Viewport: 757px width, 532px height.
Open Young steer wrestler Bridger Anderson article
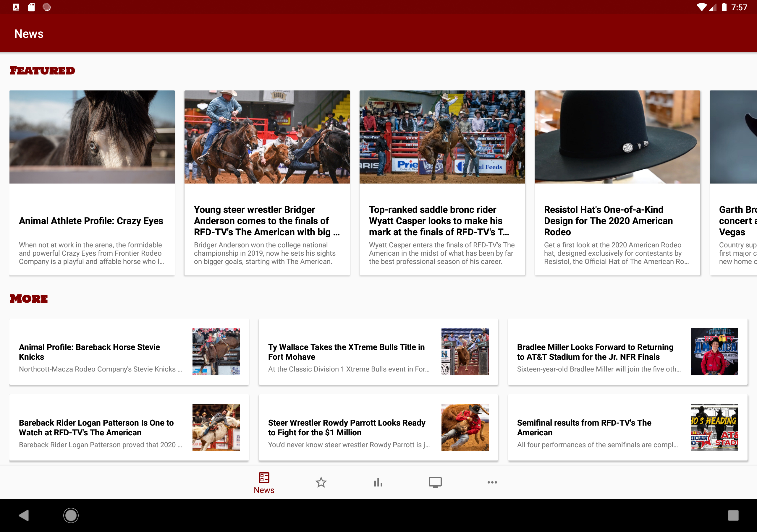coord(267,220)
